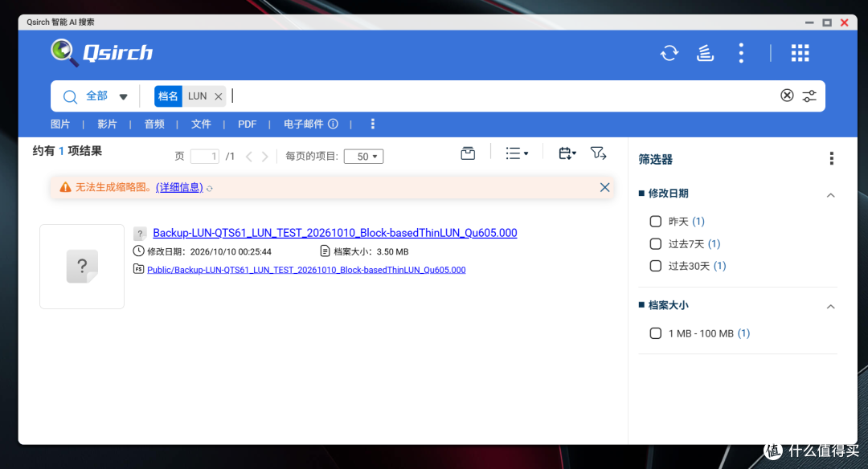Select the 图片 category tab
This screenshot has height=469, width=868.
coord(60,124)
